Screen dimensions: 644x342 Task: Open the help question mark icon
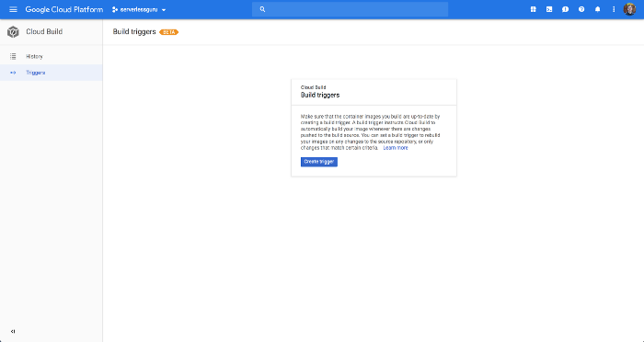coord(581,9)
